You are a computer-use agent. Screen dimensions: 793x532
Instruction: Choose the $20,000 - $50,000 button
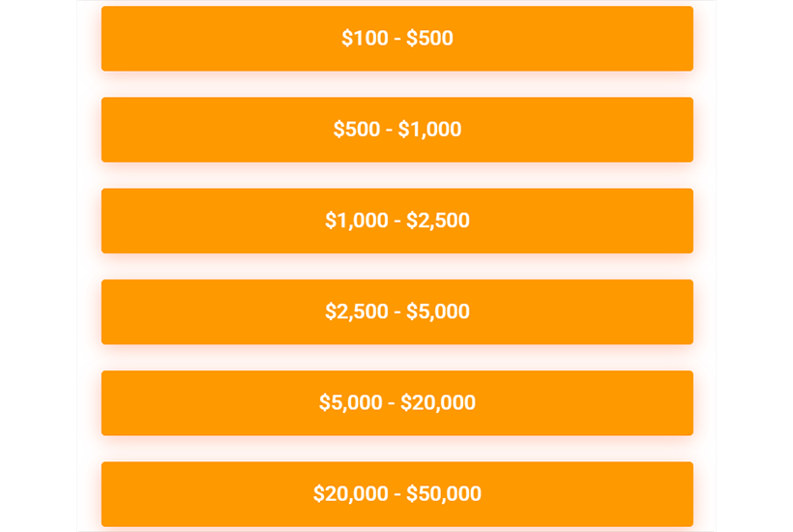point(396,493)
